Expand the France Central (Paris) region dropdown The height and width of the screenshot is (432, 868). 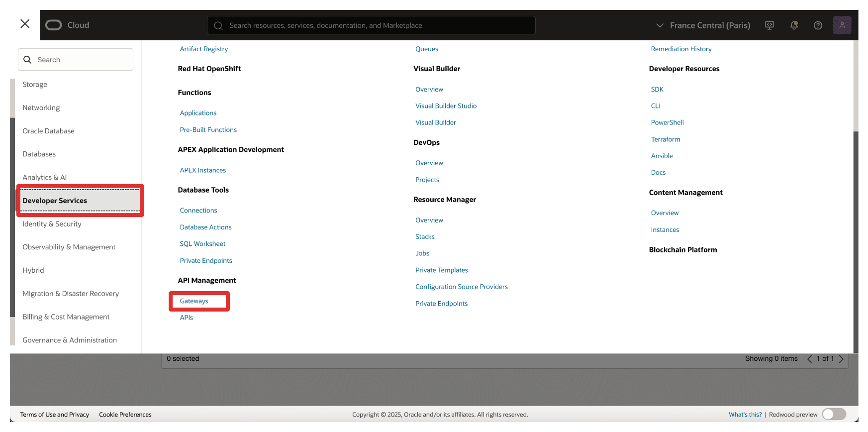(703, 25)
